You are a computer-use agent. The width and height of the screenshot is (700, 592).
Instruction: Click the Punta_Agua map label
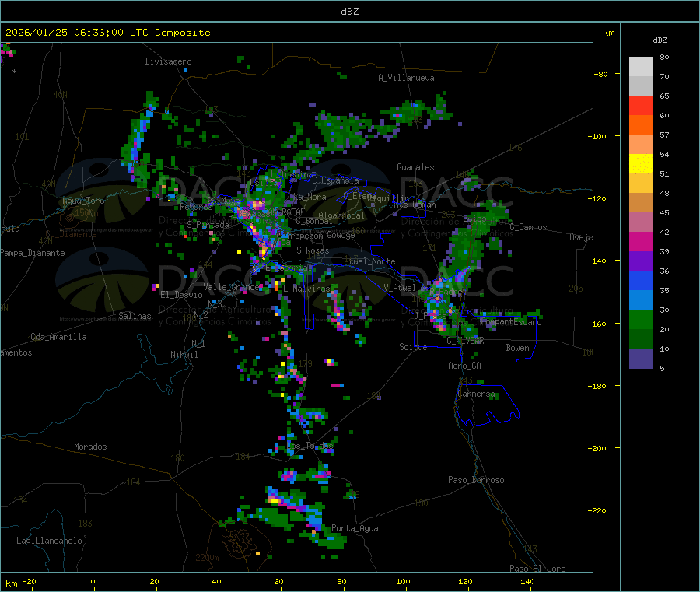click(x=355, y=528)
